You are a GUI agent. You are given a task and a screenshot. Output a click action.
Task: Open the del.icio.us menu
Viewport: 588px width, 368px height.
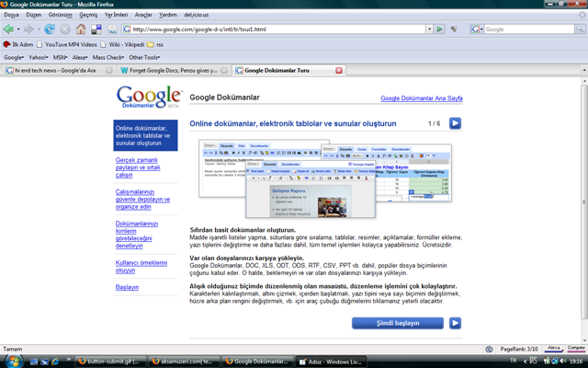[x=196, y=15]
